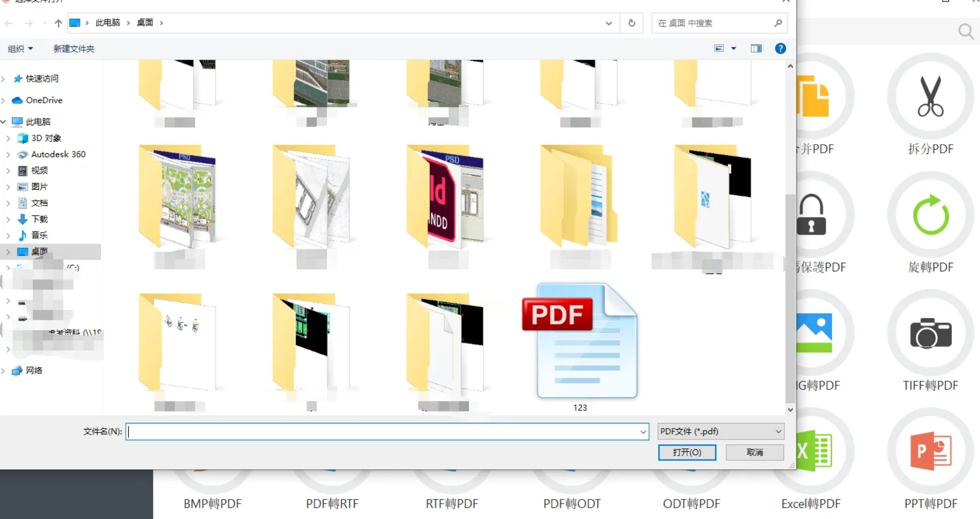This screenshot has height=519, width=980.
Task: Select the TIFF to PDF camera icon
Action: [x=930, y=333]
